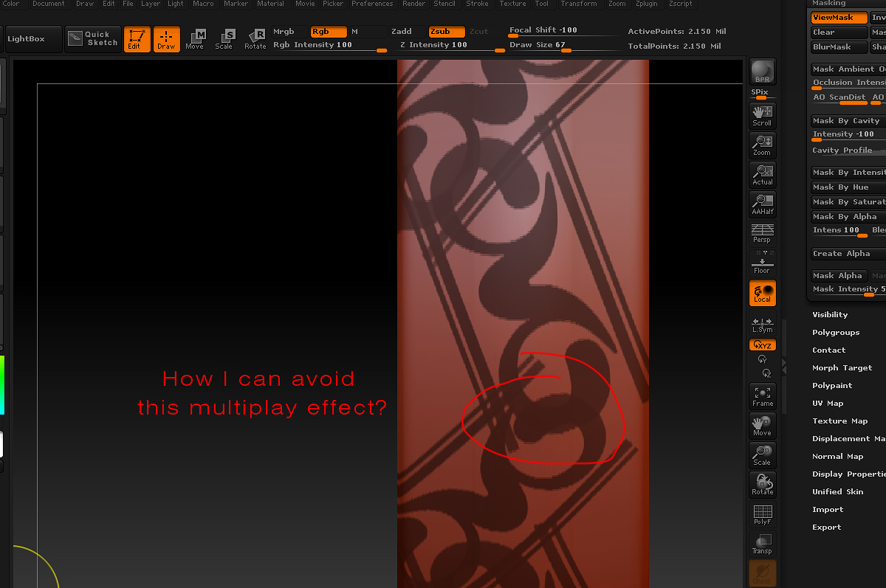
Task: Adjust cavity Intensity -100 slider
Action: pos(848,135)
